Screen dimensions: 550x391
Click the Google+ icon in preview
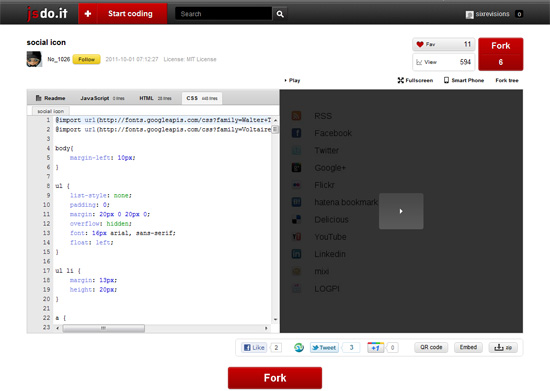coord(296,168)
